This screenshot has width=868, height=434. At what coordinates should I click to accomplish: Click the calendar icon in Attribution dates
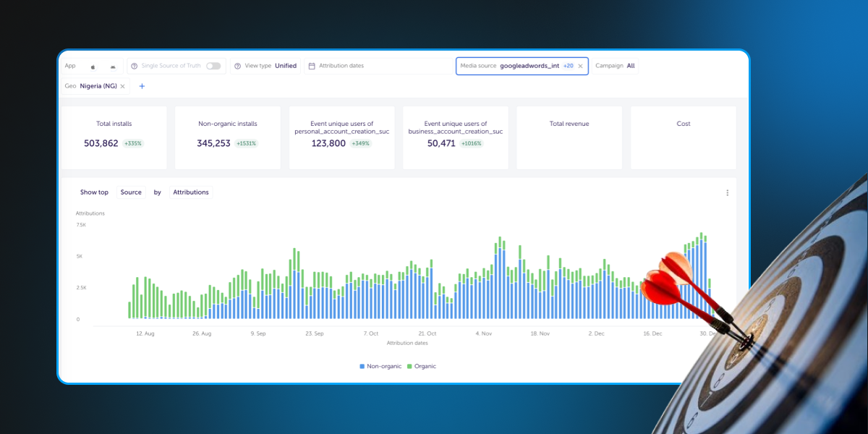[x=312, y=66]
